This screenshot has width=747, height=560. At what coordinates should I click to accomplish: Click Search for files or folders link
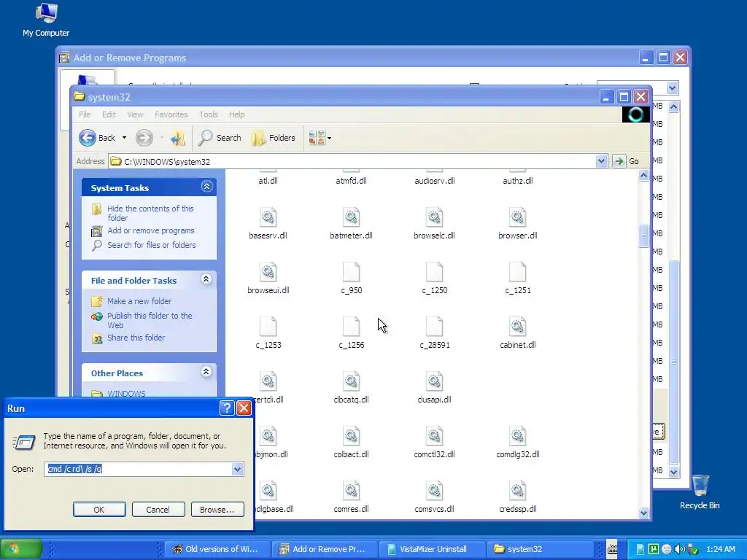152,245
